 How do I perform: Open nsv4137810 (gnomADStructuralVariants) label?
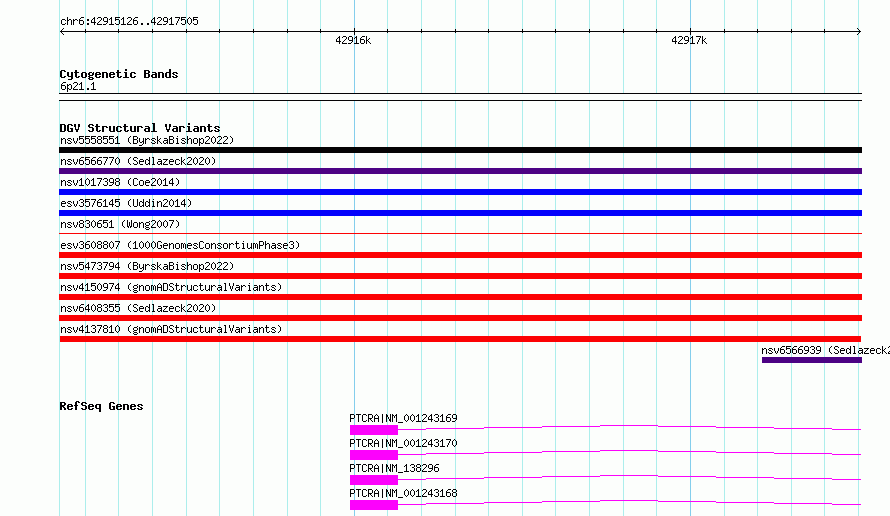tap(171, 329)
